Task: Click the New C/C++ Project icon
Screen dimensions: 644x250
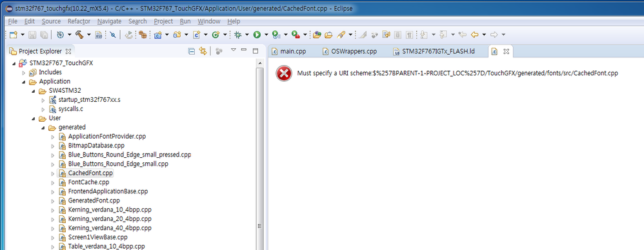Action: tap(157, 35)
